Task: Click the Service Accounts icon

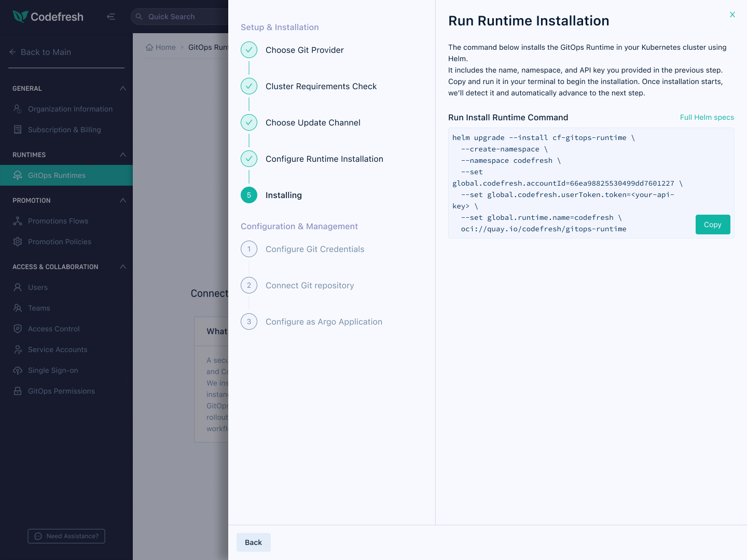Action: click(x=18, y=349)
